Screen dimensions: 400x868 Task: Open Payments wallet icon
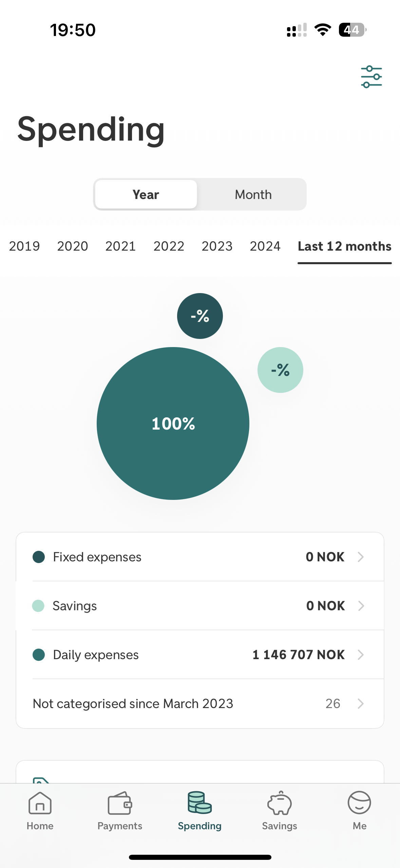[x=120, y=803]
